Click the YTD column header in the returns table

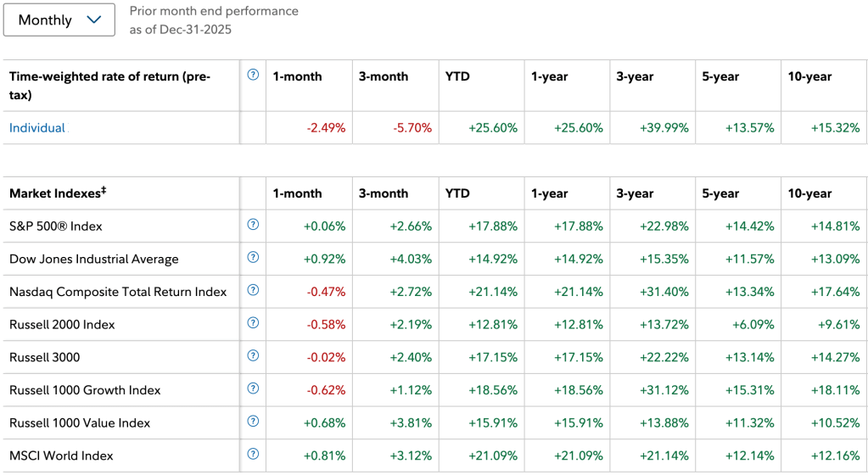pos(457,76)
